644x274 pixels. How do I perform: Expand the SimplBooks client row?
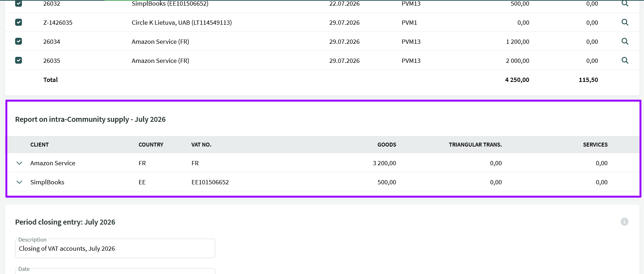pyautogui.click(x=19, y=182)
